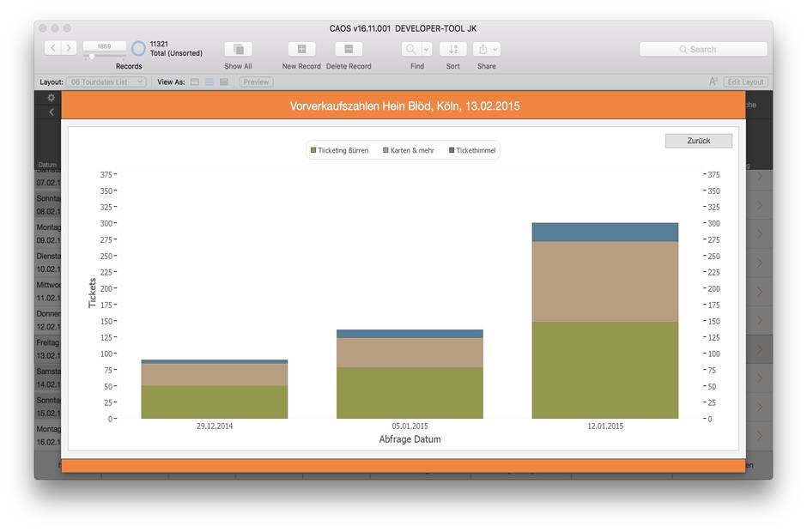This screenshot has width=807, height=532.
Task: Click the record number field showing 1869
Action: (104, 46)
